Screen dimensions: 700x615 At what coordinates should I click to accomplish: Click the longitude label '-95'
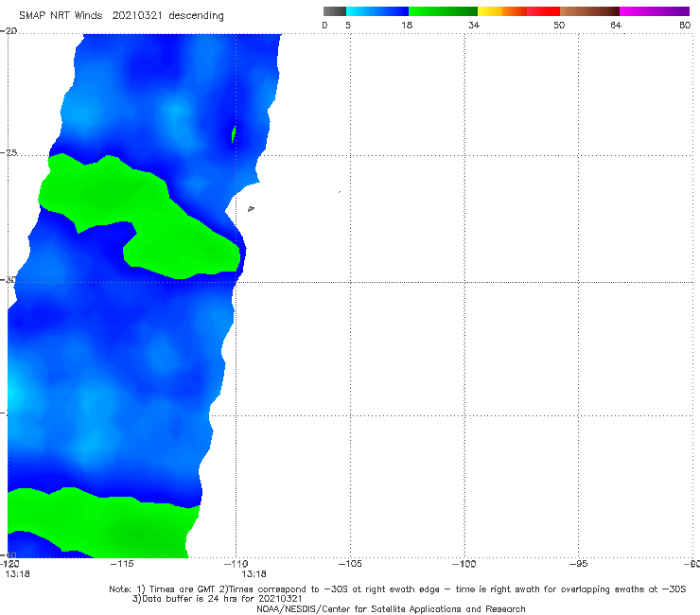tap(578, 564)
